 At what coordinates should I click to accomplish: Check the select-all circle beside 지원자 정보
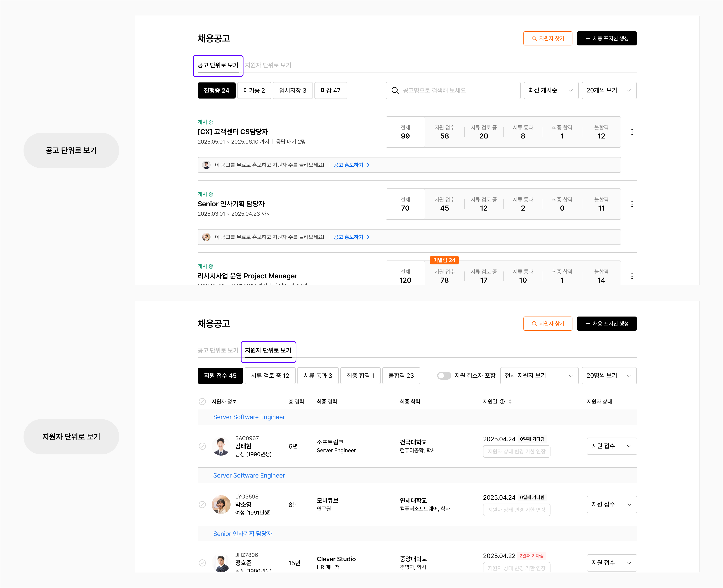coord(202,401)
